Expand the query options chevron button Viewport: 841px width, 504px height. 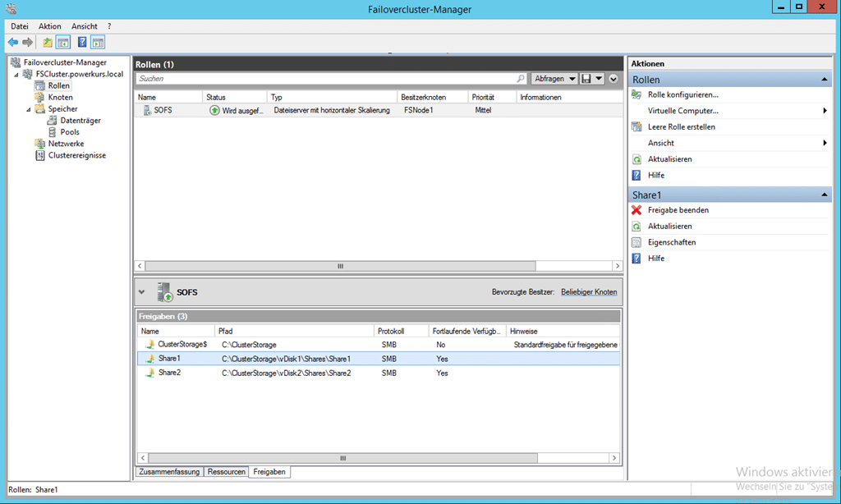pos(614,79)
